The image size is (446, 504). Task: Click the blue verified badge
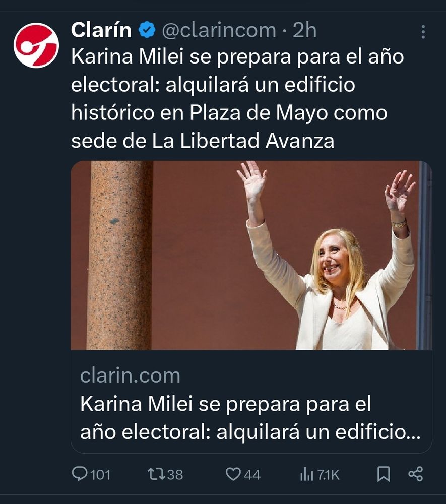click(147, 30)
